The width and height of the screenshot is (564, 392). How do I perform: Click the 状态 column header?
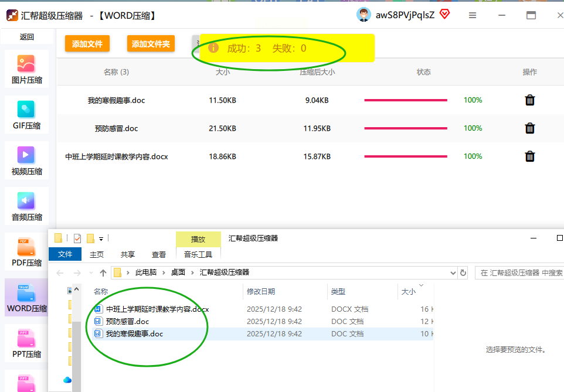click(x=423, y=72)
